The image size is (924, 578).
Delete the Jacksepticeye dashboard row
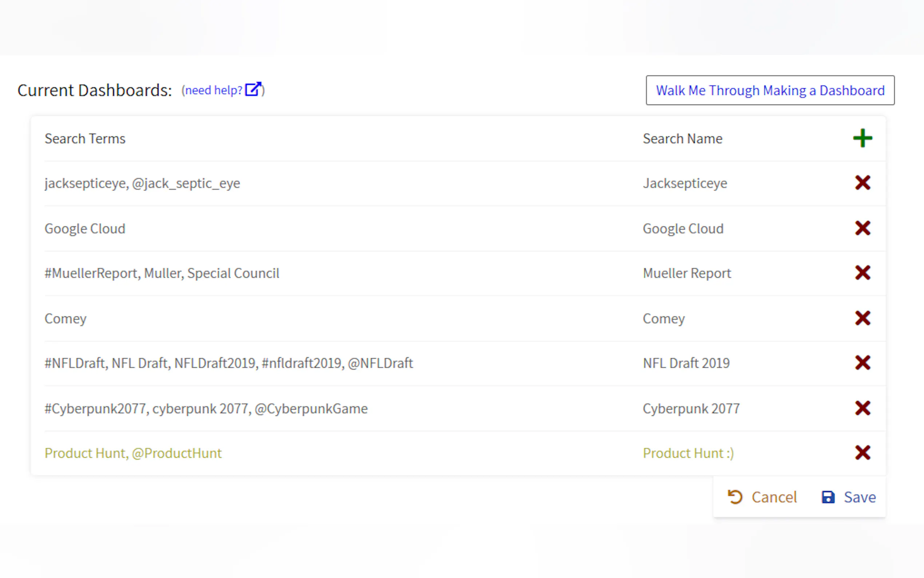(x=862, y=183)
